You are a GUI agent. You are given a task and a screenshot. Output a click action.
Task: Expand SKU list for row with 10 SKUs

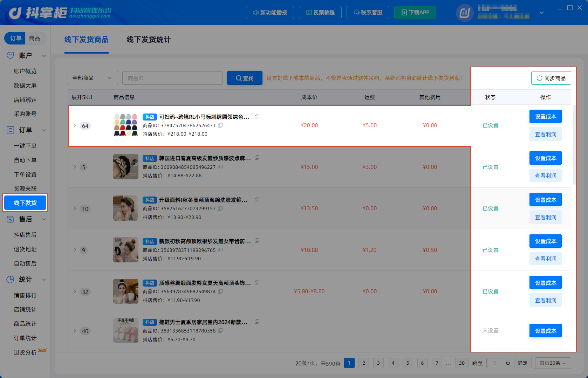point(75,208)
